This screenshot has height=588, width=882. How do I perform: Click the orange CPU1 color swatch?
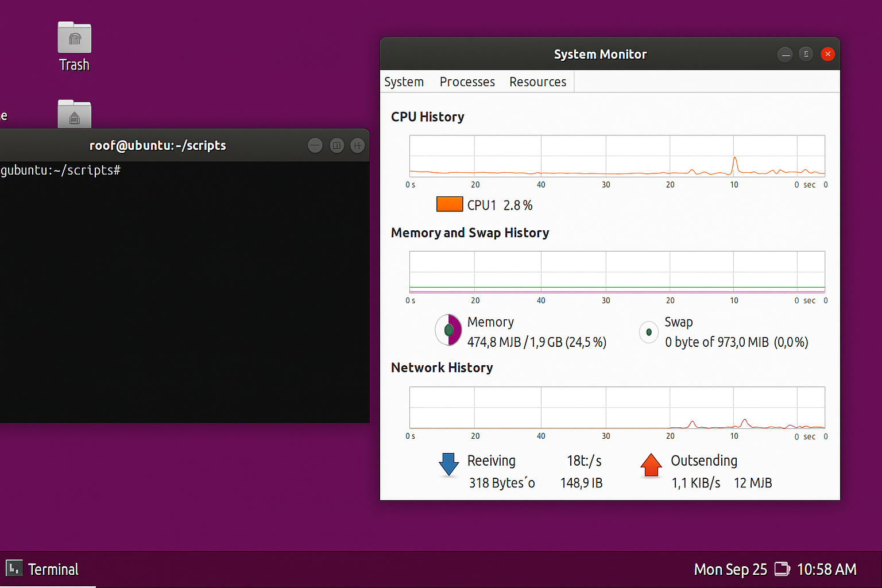[x=450, y=204]
